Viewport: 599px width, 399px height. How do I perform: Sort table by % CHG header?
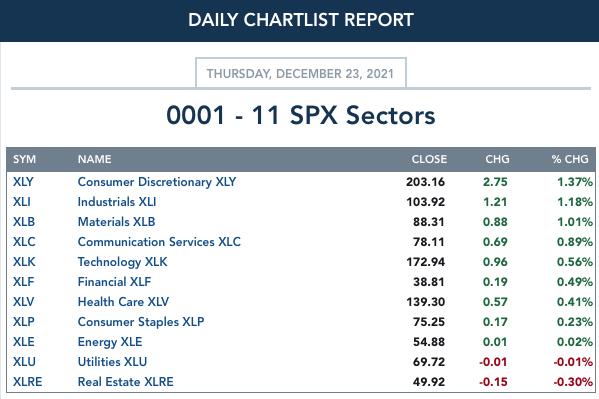tap(570, 159)
